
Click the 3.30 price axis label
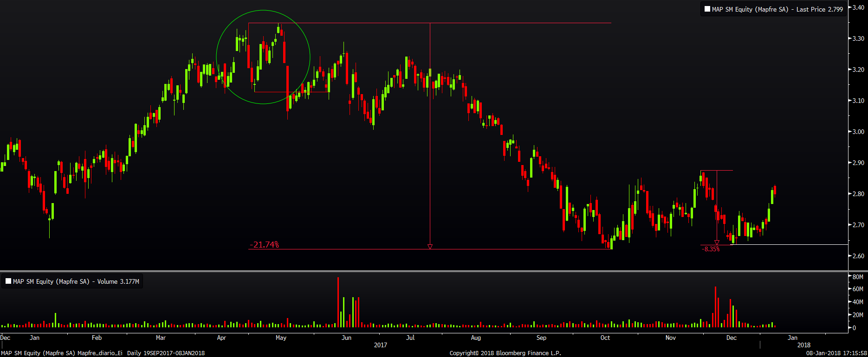coord(858,38)
